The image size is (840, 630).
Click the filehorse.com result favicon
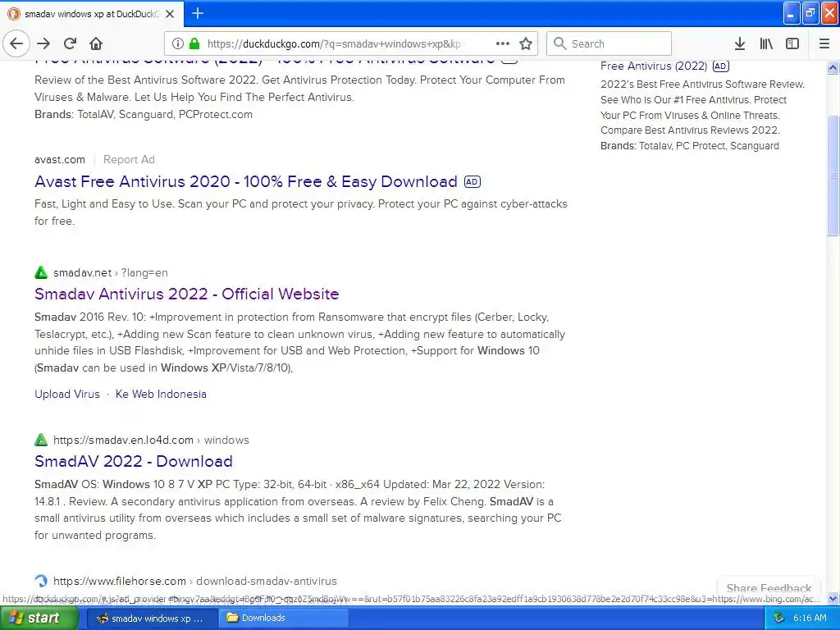coord(41,581)
